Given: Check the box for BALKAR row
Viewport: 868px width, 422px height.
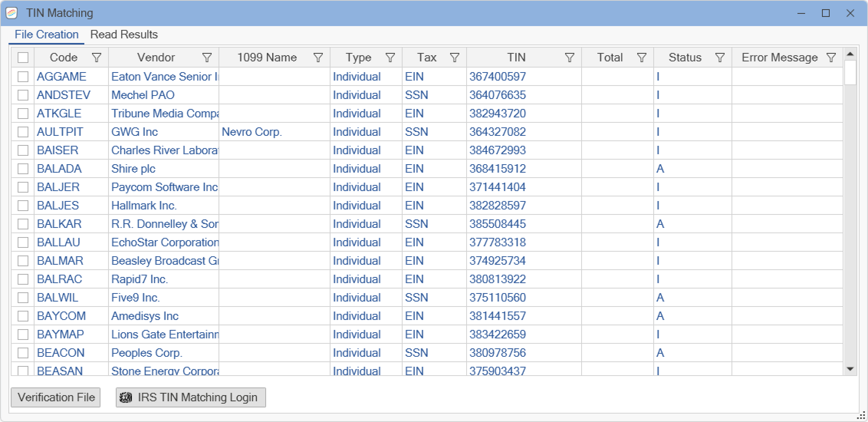Looking at the screenshot, I should [x=23, y=224].
